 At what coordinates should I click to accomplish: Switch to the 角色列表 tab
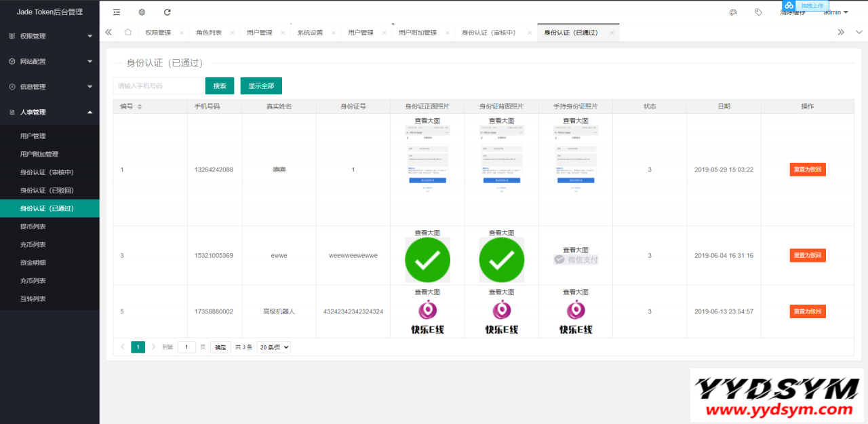coord(211,32)
